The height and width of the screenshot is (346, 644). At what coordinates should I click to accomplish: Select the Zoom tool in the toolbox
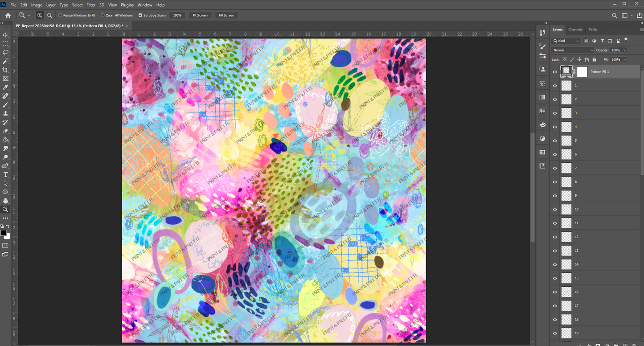tap(5, 209)
